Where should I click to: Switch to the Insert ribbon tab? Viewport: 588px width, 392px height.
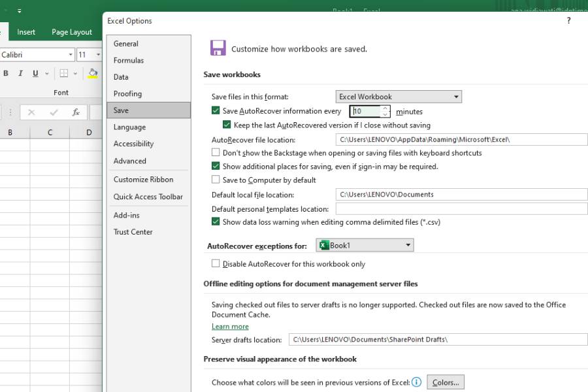26,32
